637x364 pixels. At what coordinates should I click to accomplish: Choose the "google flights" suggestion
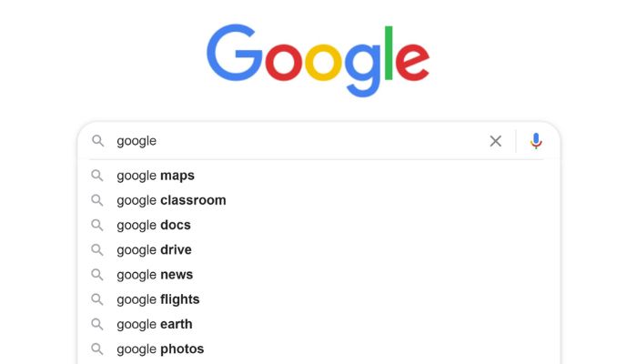(x=158, y=299)
